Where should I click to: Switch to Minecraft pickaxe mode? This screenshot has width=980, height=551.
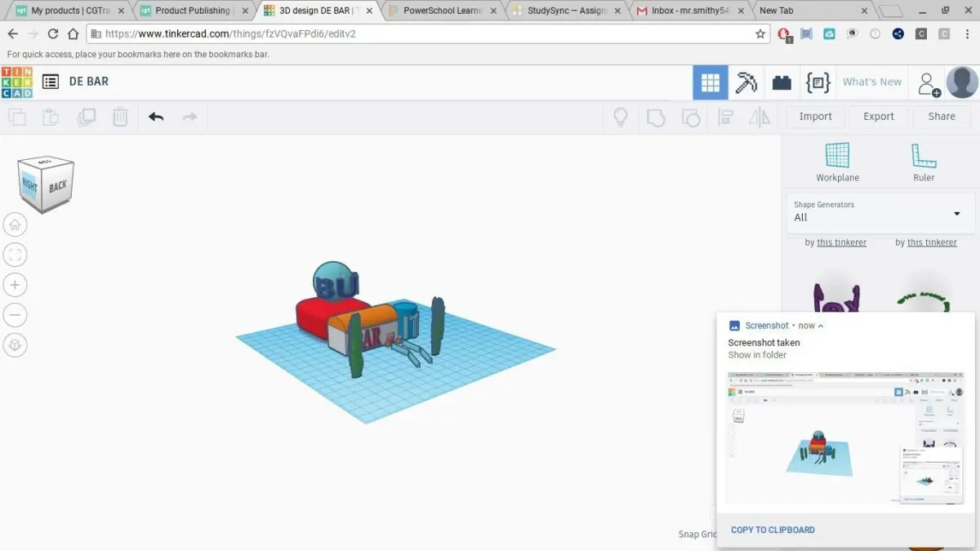[x=746, y=82]
